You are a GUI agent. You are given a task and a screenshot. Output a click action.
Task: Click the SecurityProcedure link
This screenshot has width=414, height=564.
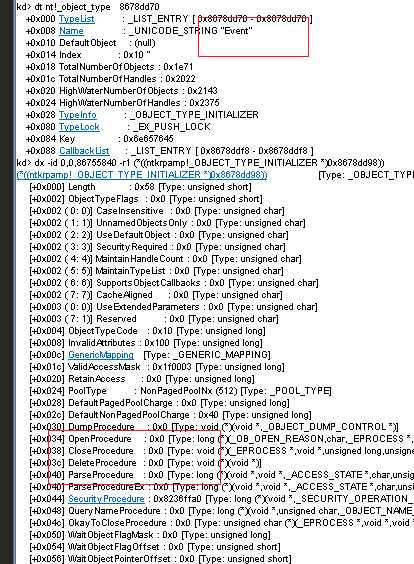[106, 499]
